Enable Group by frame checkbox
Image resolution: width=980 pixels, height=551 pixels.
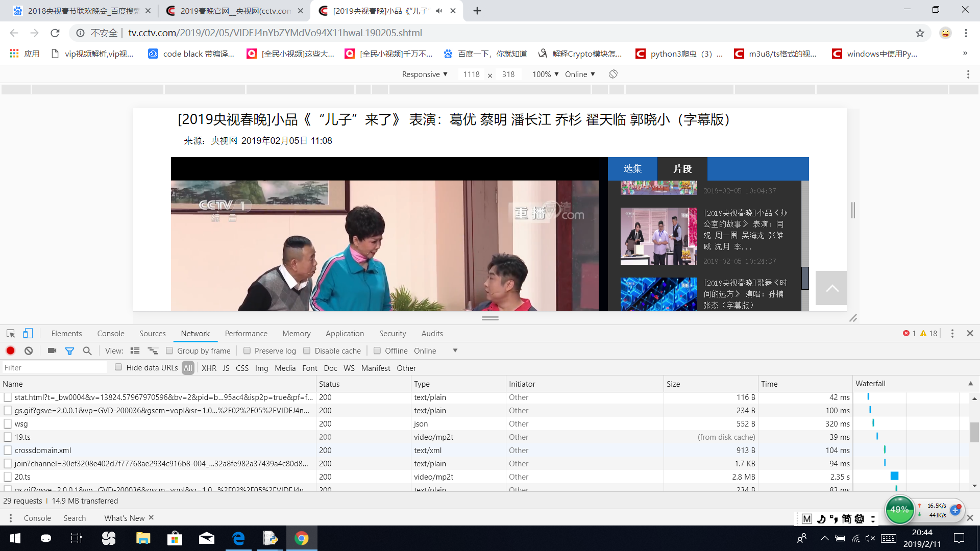click(x=170, y=351)
